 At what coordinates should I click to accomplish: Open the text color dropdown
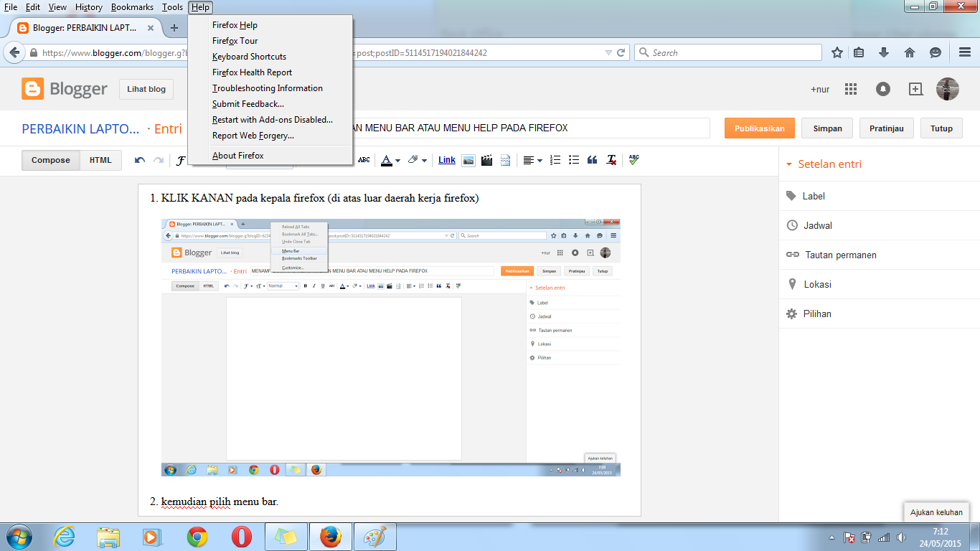pos(390,160)
